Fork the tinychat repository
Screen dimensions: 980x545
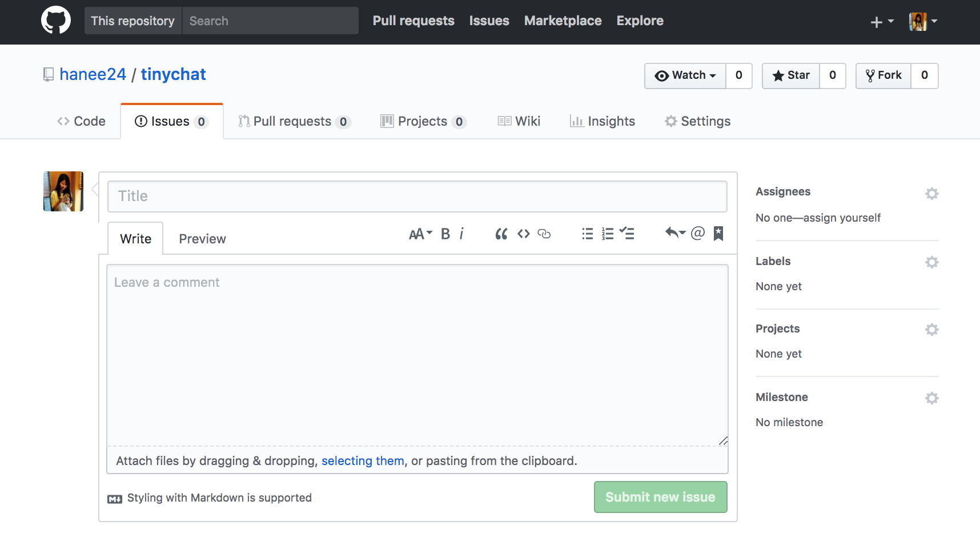883,75
